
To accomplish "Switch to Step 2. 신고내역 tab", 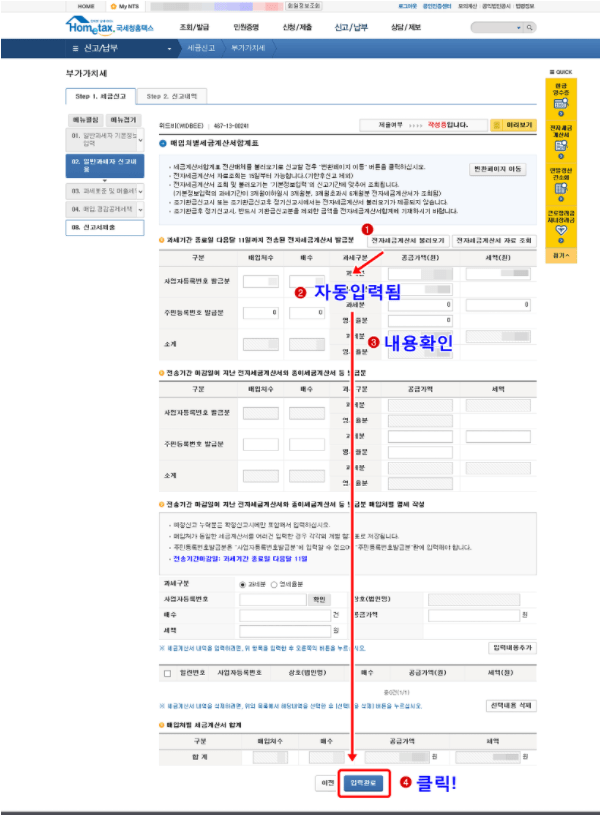I will pos(172,96).
